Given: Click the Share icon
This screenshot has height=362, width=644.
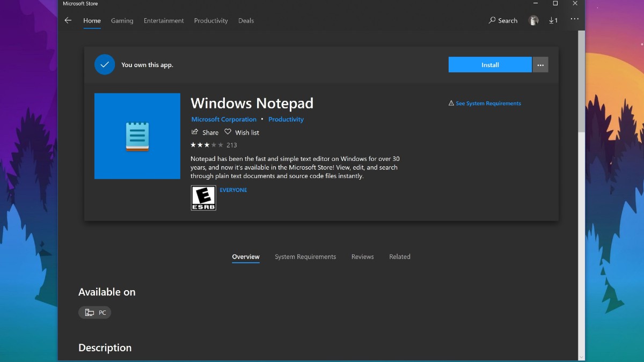Looking at the screenshot, I should (195, 132).
